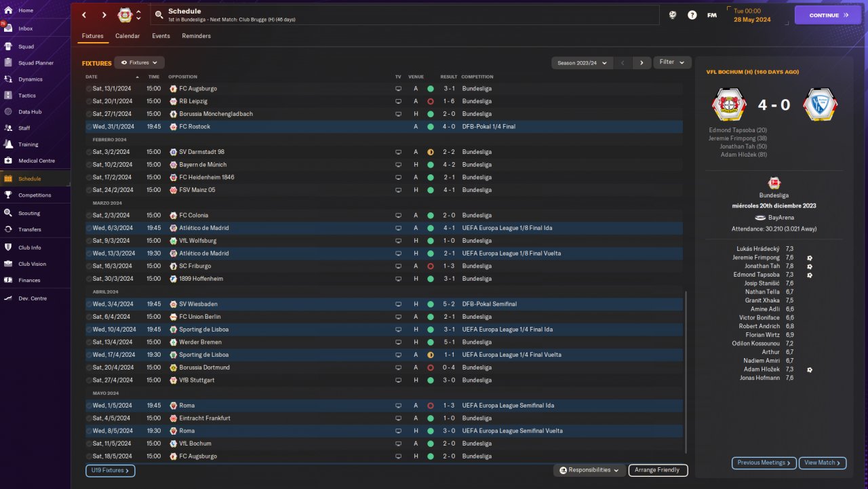Click the View Match button
Image resolution: width=868 pixels, height=489 pixels.
(x=823, y=463)
